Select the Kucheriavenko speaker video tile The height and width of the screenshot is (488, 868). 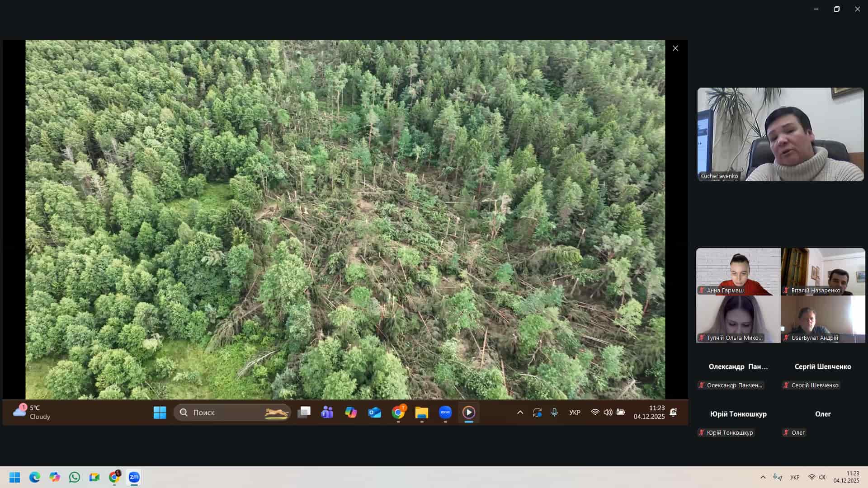point(780,134)
